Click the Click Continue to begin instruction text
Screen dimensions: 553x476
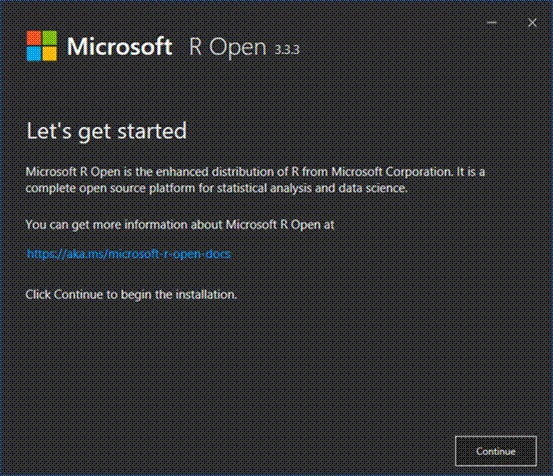(131, 294)
